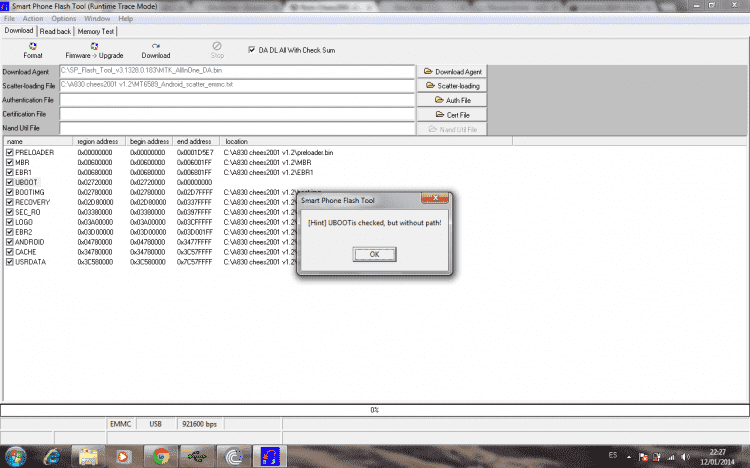
Task: Open Windows Media Player from taskbar
Action: [124, 457]
